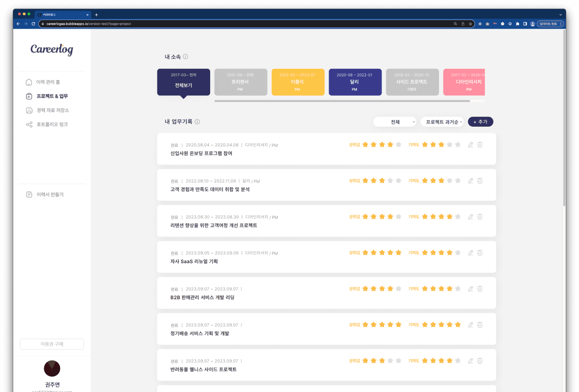Click the 이용권 구매 button
The image size is (579, 392).
click(52, 344)
